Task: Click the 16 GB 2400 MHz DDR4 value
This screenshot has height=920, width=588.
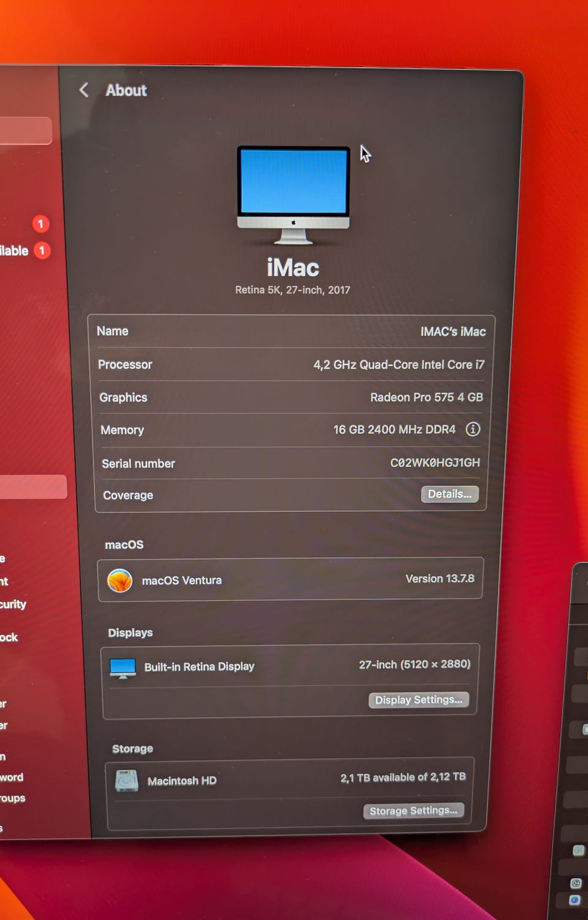Action: click(394, 430)
